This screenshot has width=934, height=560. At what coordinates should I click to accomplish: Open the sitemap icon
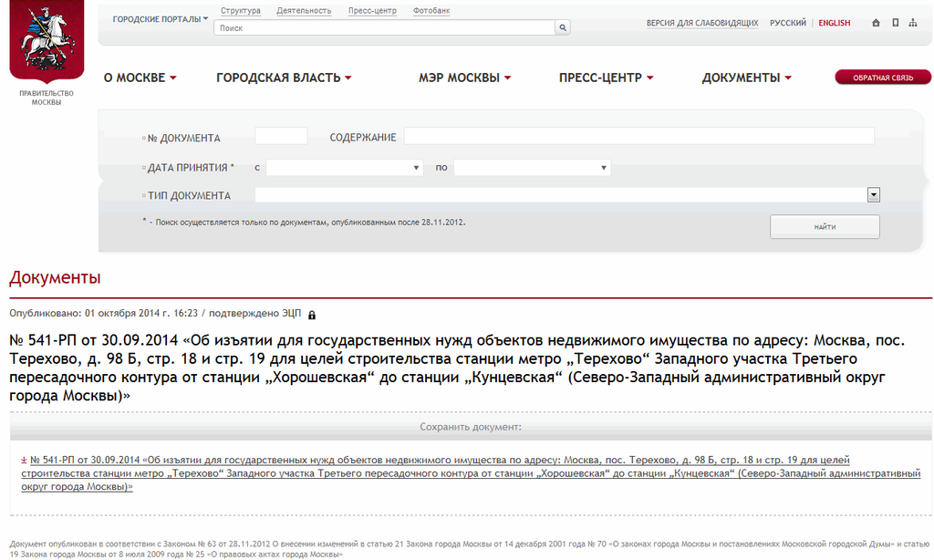pyautogui.click(x=912, y=23)
